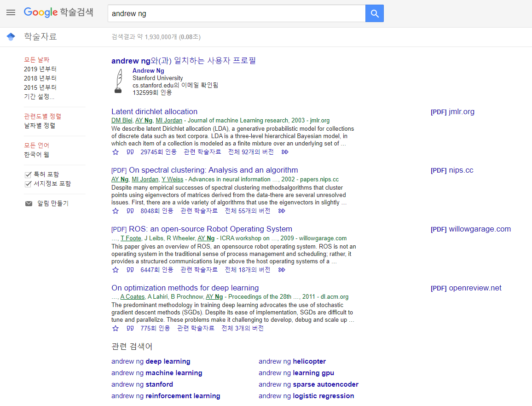Click Andrew Ng profile quill image
This screenshot has width=532, height=406.
pos(118,81)
